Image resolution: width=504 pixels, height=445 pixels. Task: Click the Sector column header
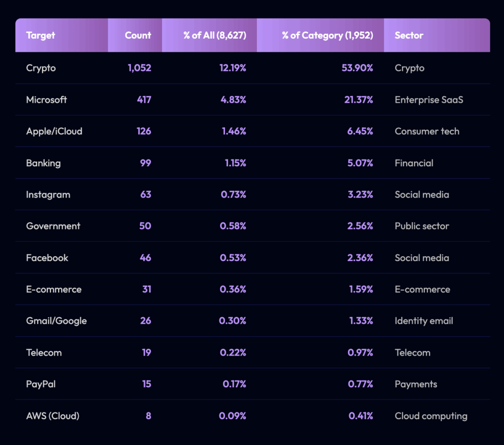409,35
